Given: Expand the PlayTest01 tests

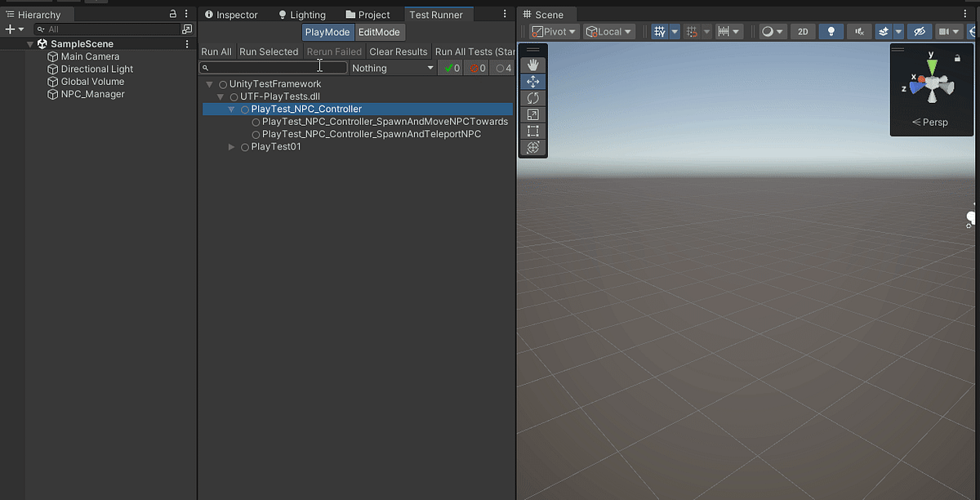Looking at the screenshot, I should (231, 146).
